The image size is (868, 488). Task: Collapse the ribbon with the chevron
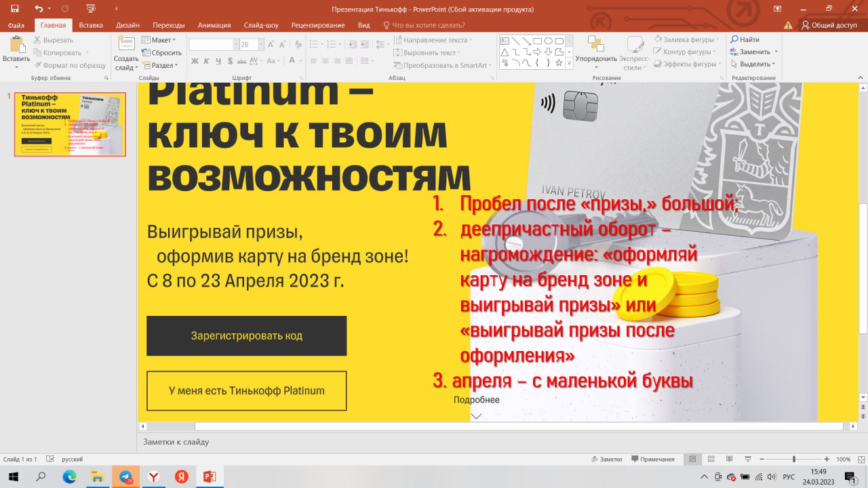(x=859, y=78)
